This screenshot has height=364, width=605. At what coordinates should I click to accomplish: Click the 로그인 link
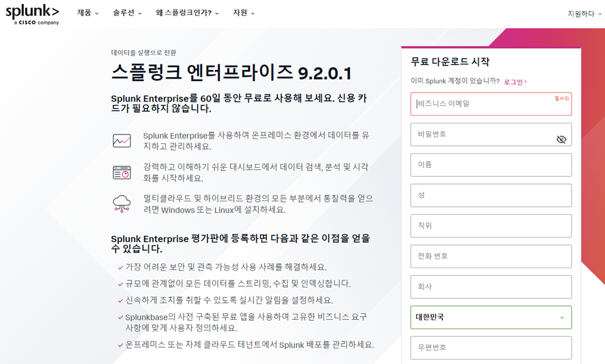tap(515, 82)
